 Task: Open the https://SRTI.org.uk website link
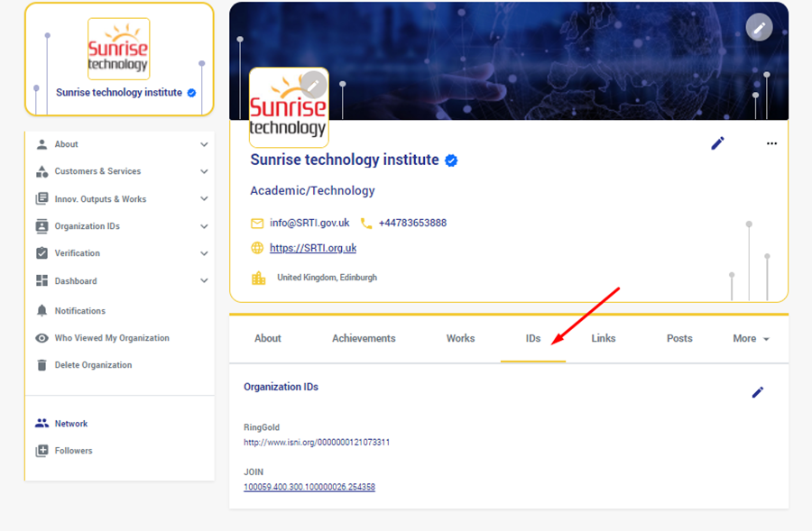(x=312, y=249)
